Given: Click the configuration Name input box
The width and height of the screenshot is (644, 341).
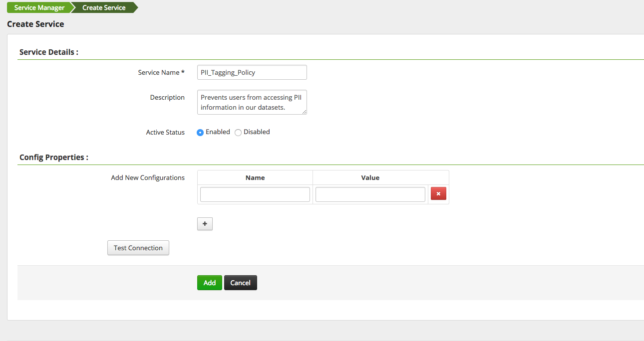Looking at the screenshot, I should click(x=255, y=194).
